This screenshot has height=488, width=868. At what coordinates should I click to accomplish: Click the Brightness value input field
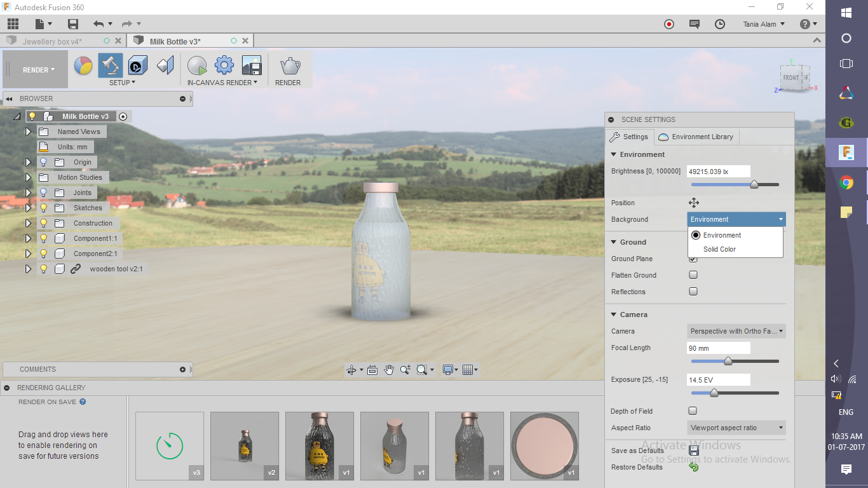[x=719, y=172]
